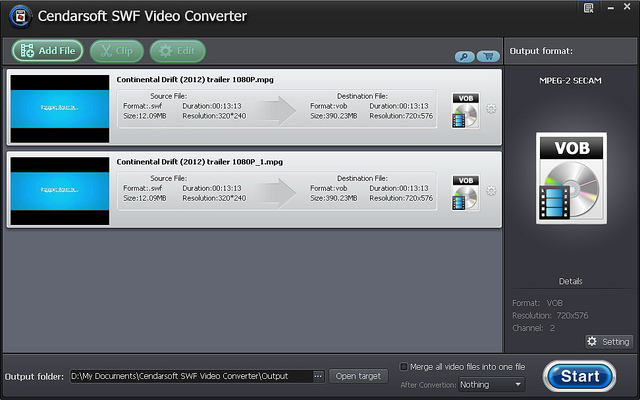640x400 pixels.
Task: Close the converter window
Action: coord(627,7)
